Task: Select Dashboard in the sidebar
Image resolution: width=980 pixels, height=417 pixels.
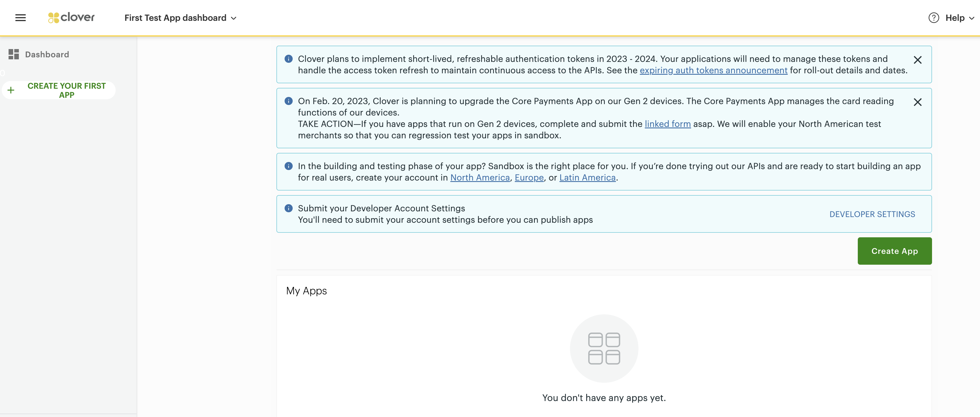Action: pos(47,54)
